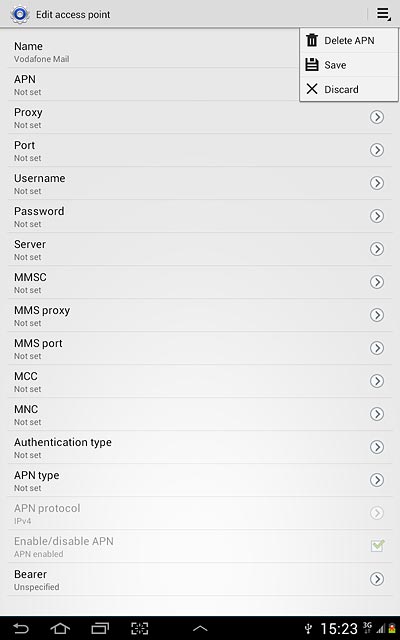400x640 pixels.
Task: Open the clock status area showing 15:23
Action: coord(339,629)
